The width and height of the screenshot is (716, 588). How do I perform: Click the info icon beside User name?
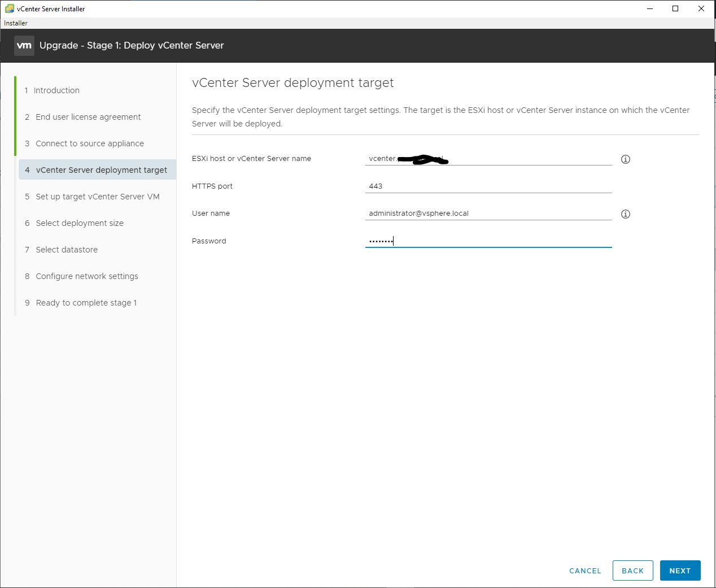pos(626,214)
